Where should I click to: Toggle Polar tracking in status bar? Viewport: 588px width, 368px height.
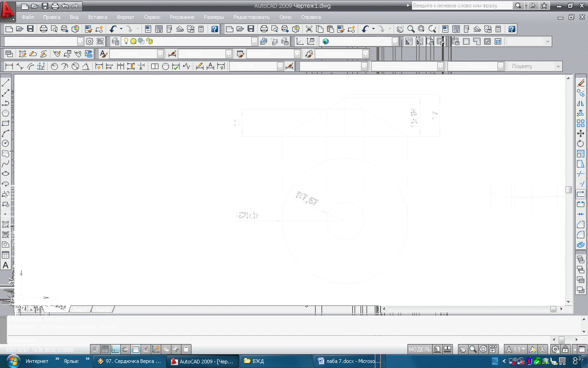coord(125,349)
